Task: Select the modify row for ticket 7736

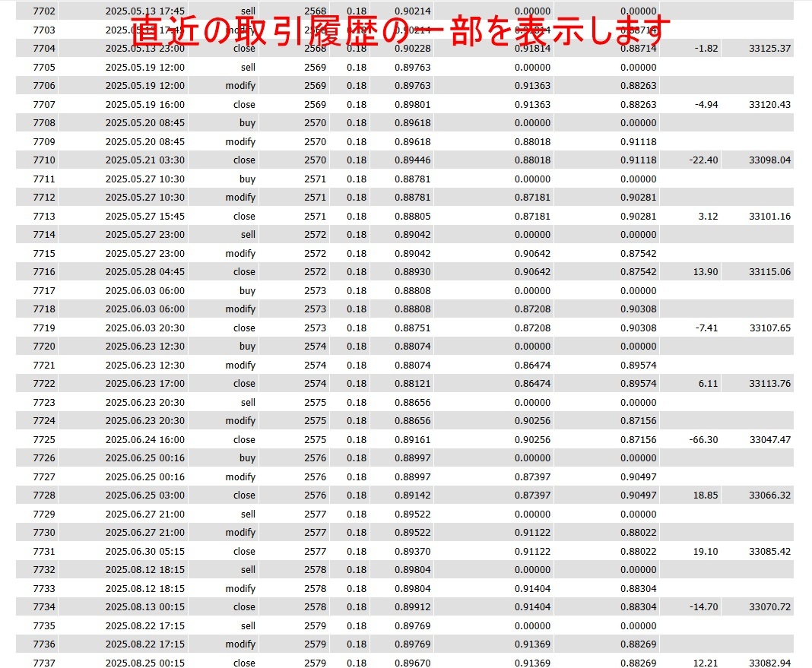Action: (x=241, y=644)
